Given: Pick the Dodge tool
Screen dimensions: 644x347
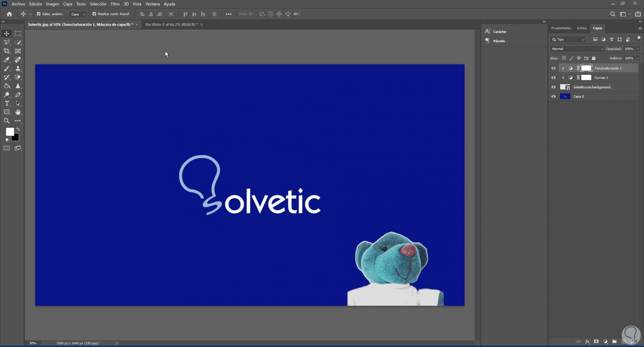Looking at the screenshot, I should (x=7, y=95).
